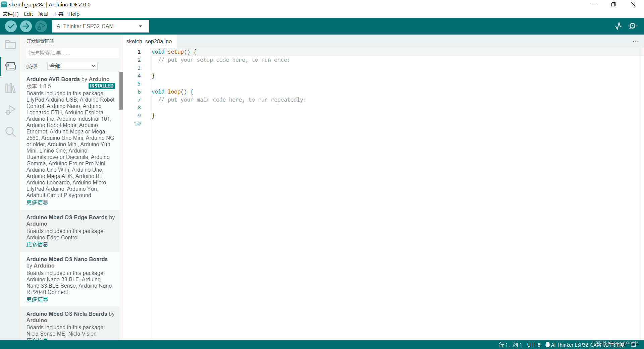Click line number 10 in gutter
Image resolution: width=644 pixels, height=349 pixels.
point(138,123)
